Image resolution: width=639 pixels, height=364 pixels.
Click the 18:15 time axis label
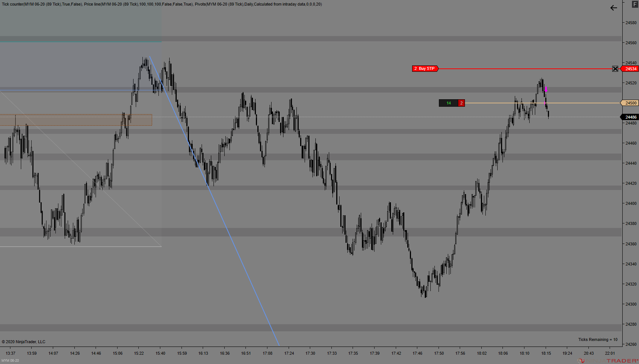pyautogui.click(x=546, y=353)
